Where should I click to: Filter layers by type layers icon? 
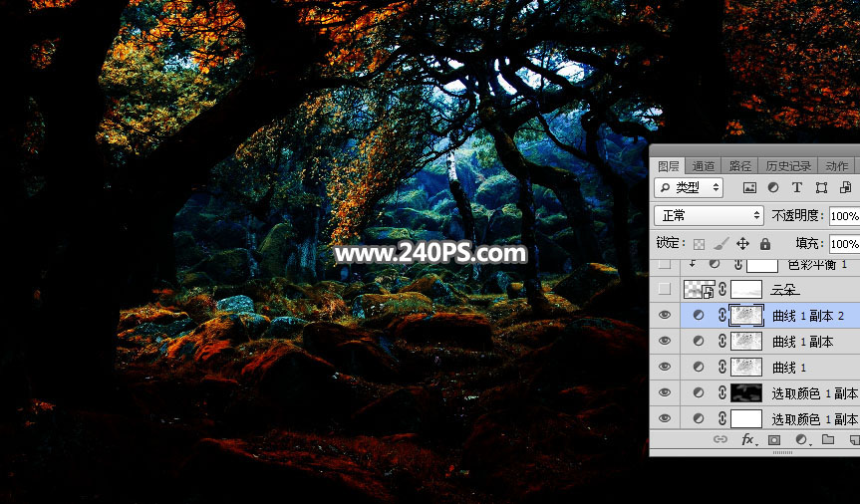pos(797,188)
